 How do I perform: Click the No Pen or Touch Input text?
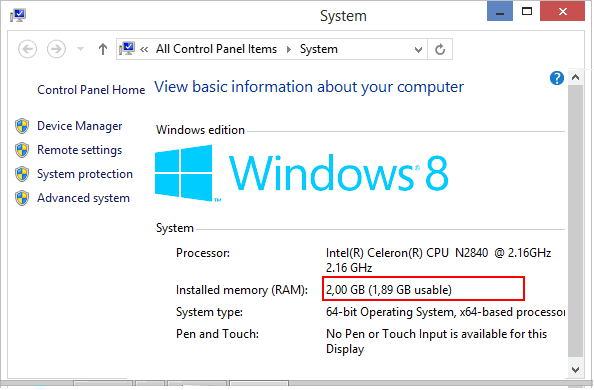click(x=436, y=341)
